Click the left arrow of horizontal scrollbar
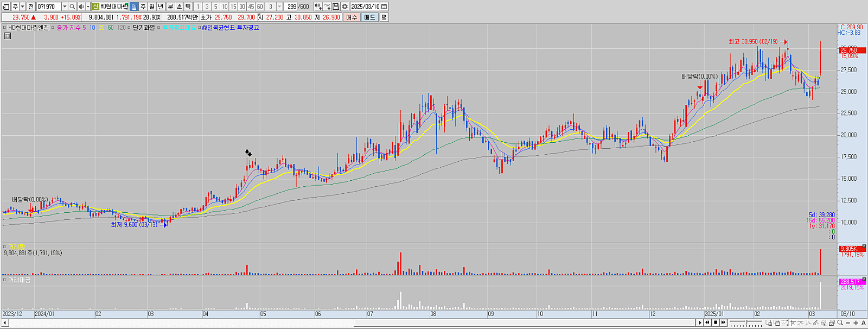Screen dimensions: 868x329 (x=5, y=323)
